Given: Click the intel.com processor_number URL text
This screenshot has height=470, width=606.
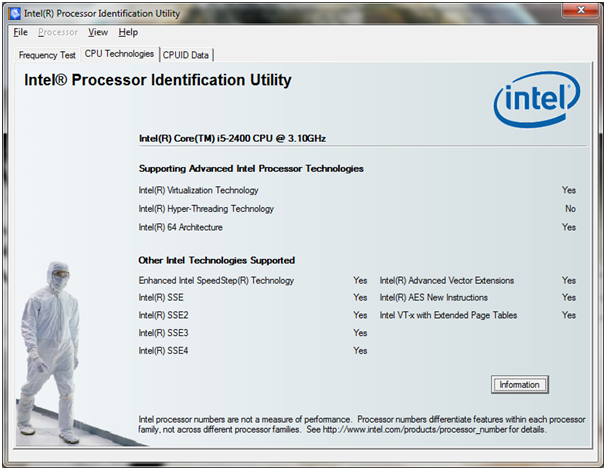Looking at the screenshot, I should pyautogui.click(x=415, y=430).
